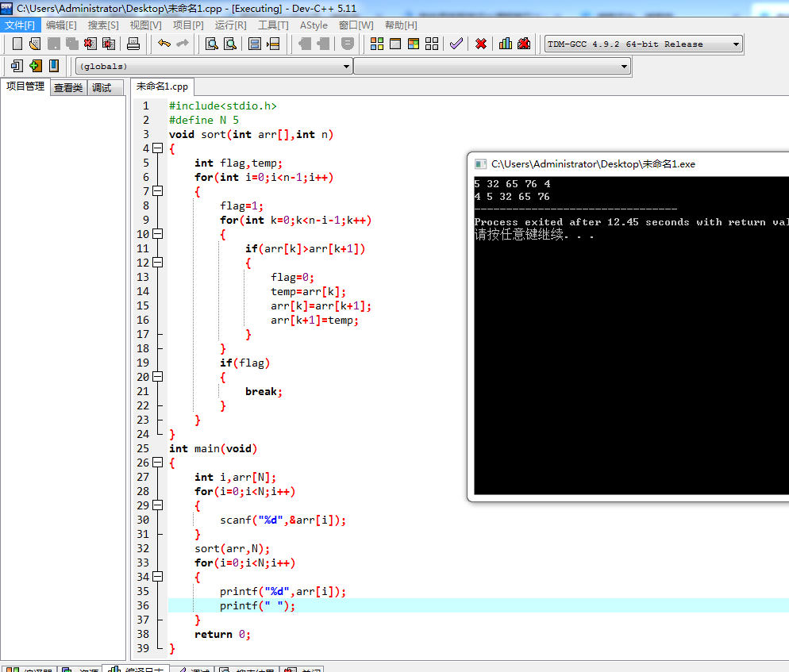This screenshot has height=672, width=789.
Task: Place cursor on "#define N 5" line
Action: click(204, 121)
